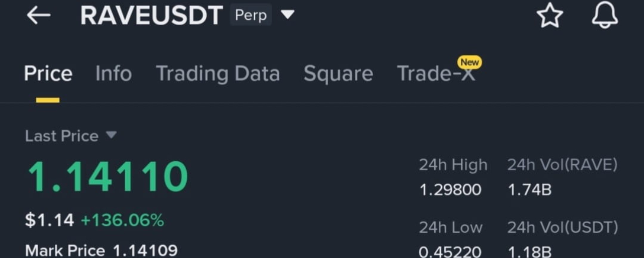
Task: Open the Square tab
Action: pos(338,74)
